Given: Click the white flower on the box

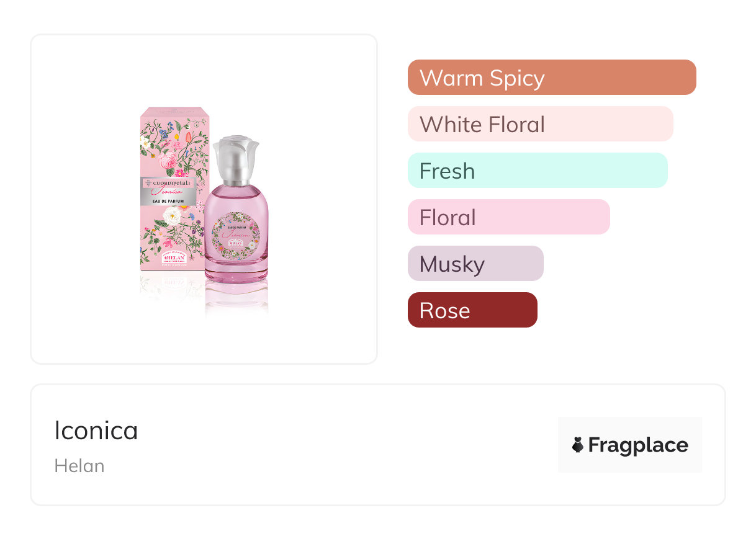Looking at the screenshot, I should tap(172, 216).
